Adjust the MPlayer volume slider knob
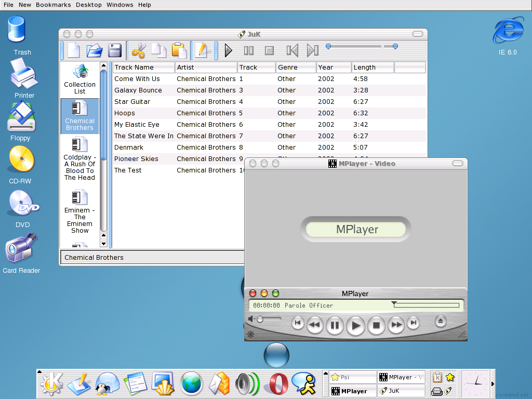Viewport: 532px width, 399px height. click(260, 319)
